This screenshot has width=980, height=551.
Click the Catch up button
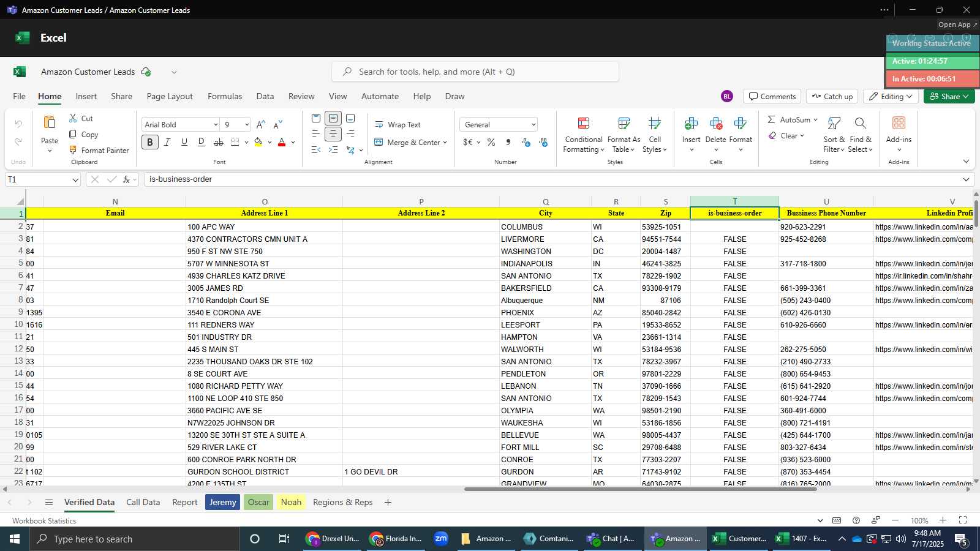point(832,97)
